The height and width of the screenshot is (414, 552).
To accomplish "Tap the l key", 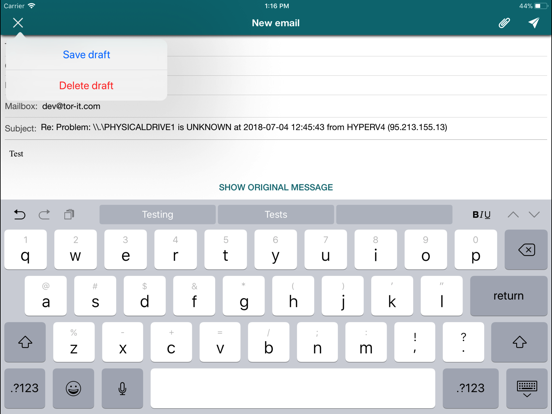I will (441, 296).
